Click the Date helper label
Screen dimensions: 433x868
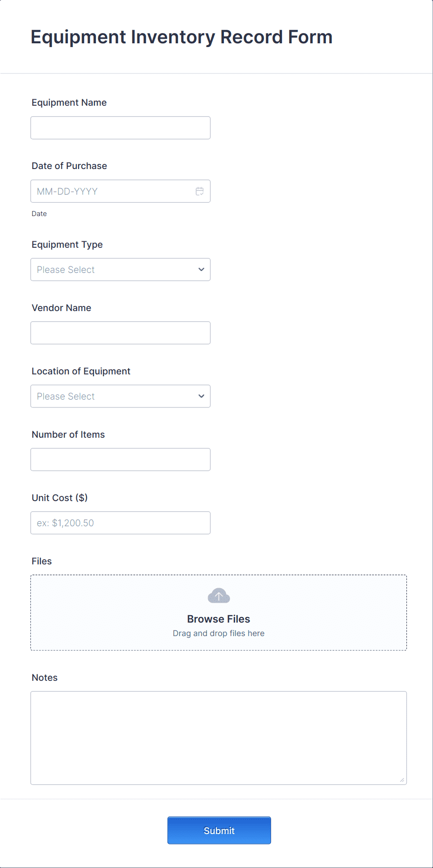tap(39, 213)
